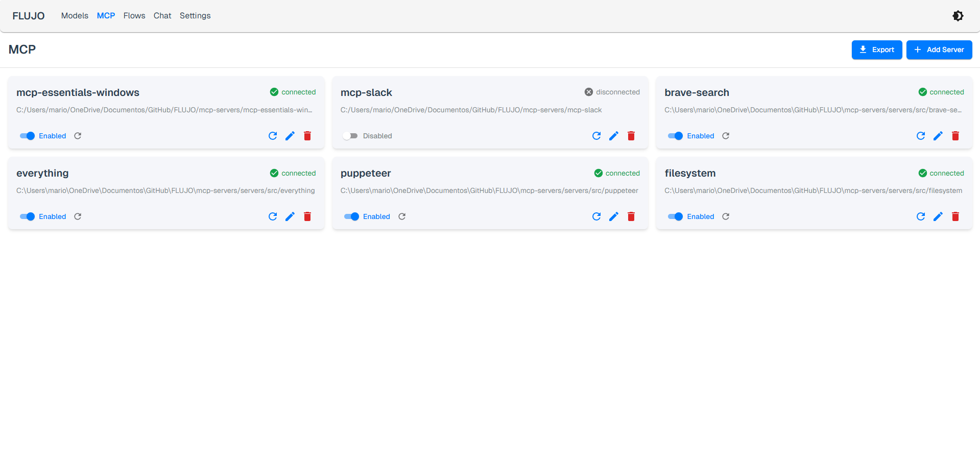Click the Add Server button

pos(939,50)
